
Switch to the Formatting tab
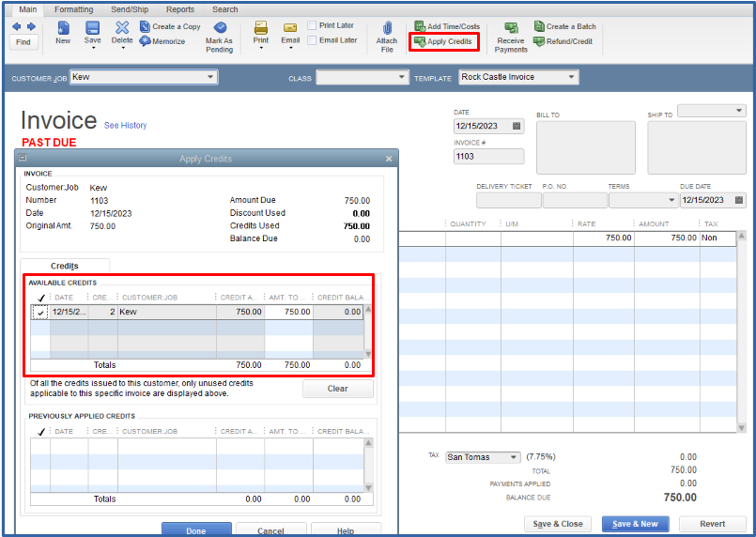coord(73,9)
